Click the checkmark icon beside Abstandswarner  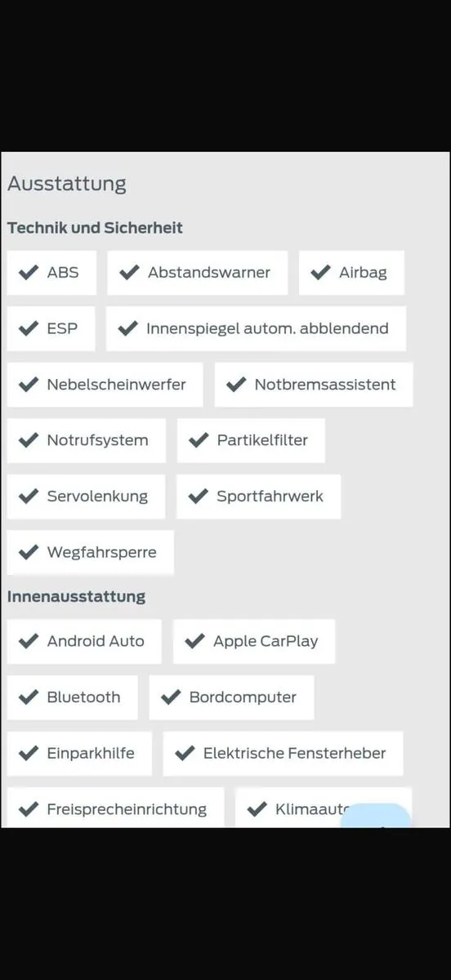pos(129,273)
